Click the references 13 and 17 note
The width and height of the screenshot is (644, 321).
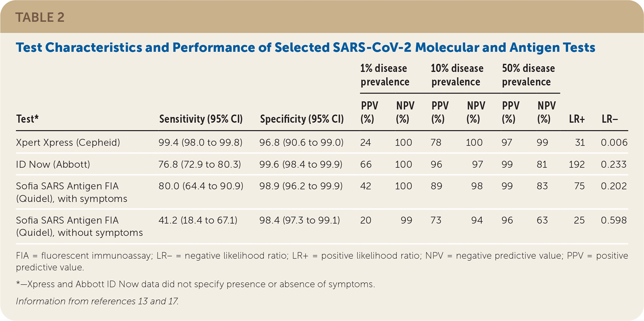click(97, 301)
